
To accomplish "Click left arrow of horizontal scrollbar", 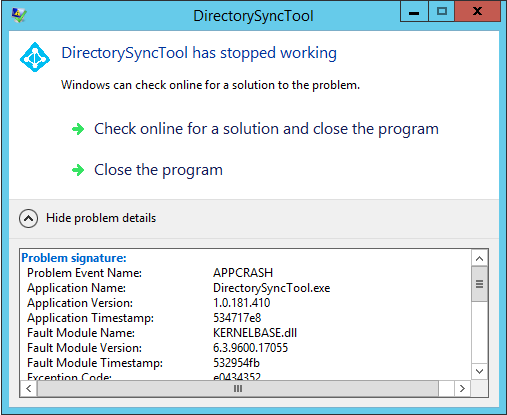I will click(x=29, y=389).
